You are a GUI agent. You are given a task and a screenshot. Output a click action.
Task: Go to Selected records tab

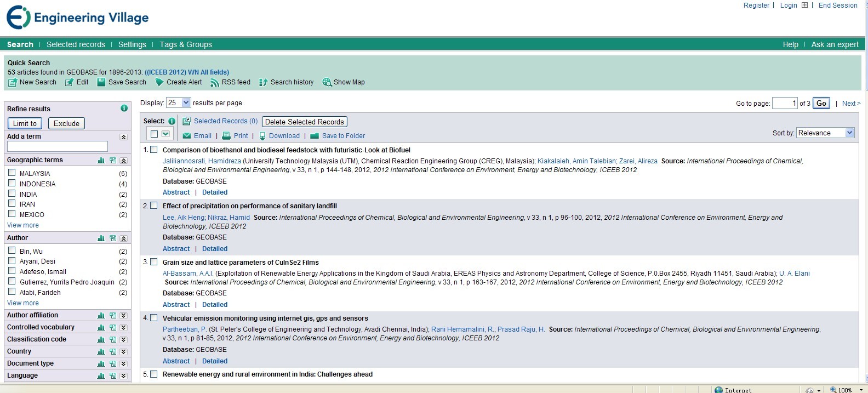[x=76, y=44]
